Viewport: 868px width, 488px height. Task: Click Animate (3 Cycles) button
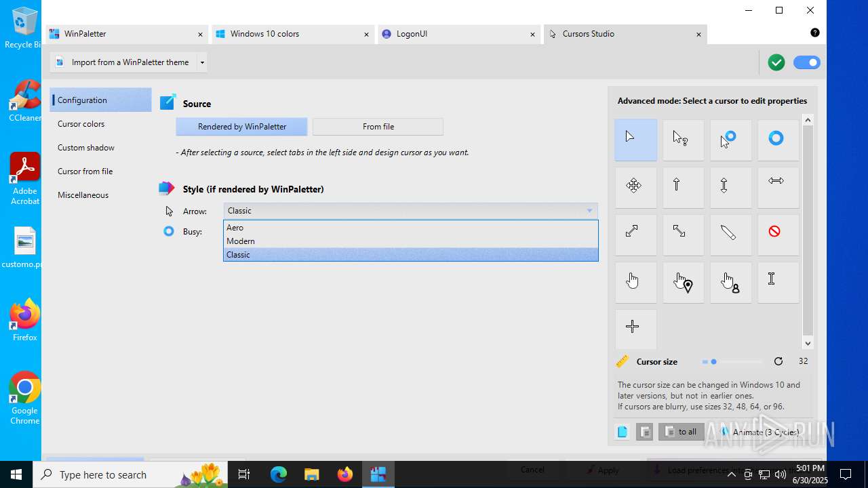pos(759,432)
